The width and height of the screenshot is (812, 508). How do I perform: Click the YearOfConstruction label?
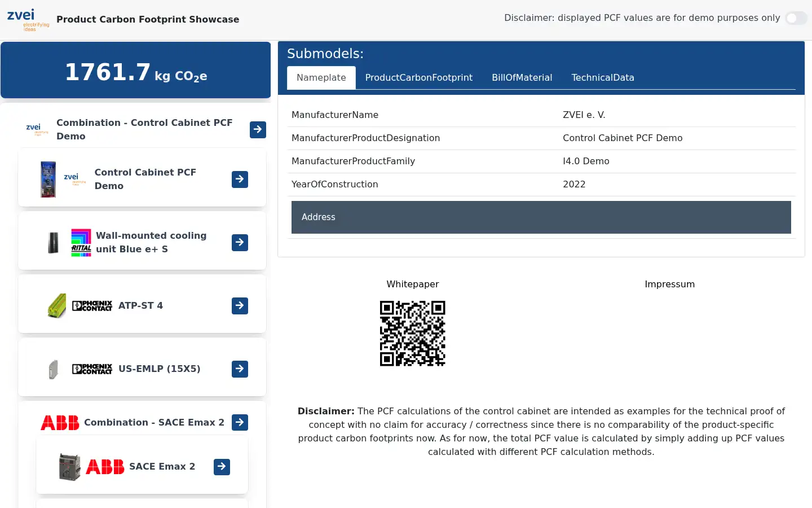coord(335,185)
